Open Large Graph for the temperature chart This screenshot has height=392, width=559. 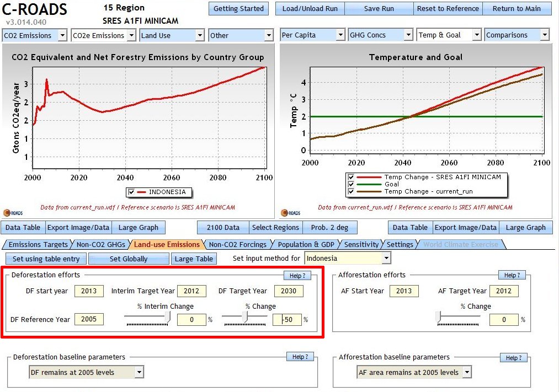(526, 228)
